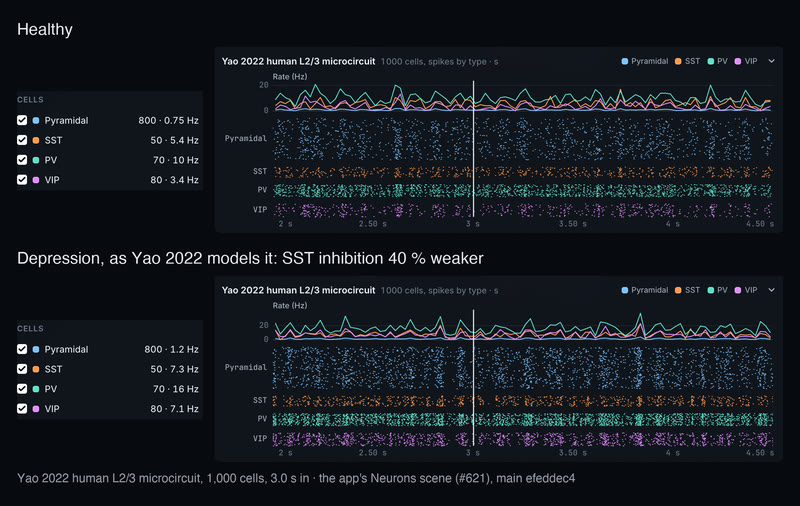The height and width of the screenshot is (506, 800).
Task: Select PV legend entry in Healthy chart
Action: (718, 61)
